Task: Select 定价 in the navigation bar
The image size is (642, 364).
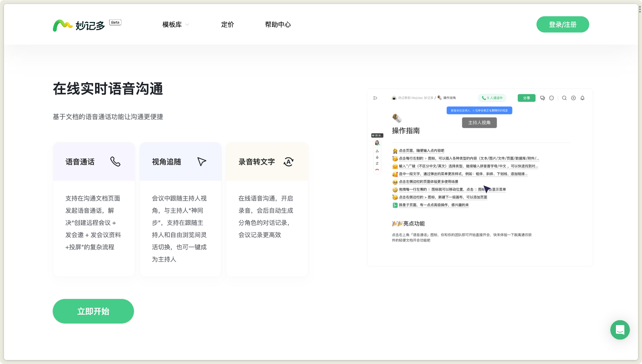Action: 228,24
